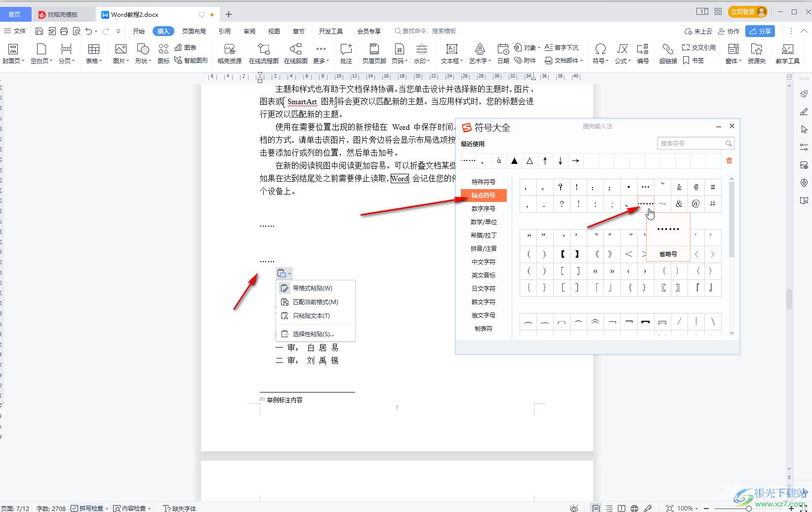Screen dimensions: 812x512
Task: Expand the paste options dropdown button
Action: pyautogui.click(x=290, y=274)
